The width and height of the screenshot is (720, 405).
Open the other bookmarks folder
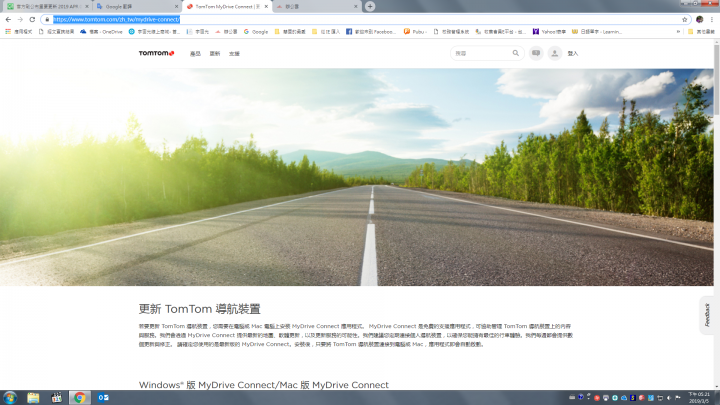click(x=701, y=32)
